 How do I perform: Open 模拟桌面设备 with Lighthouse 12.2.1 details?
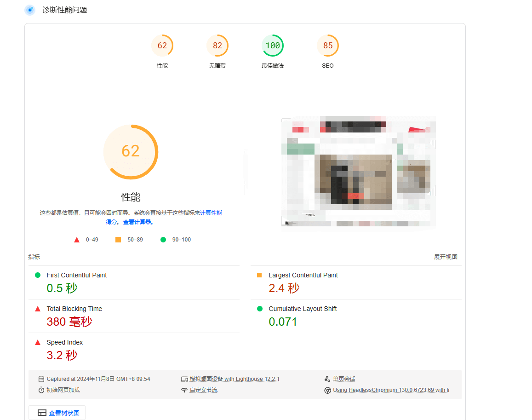pos(235,379)
